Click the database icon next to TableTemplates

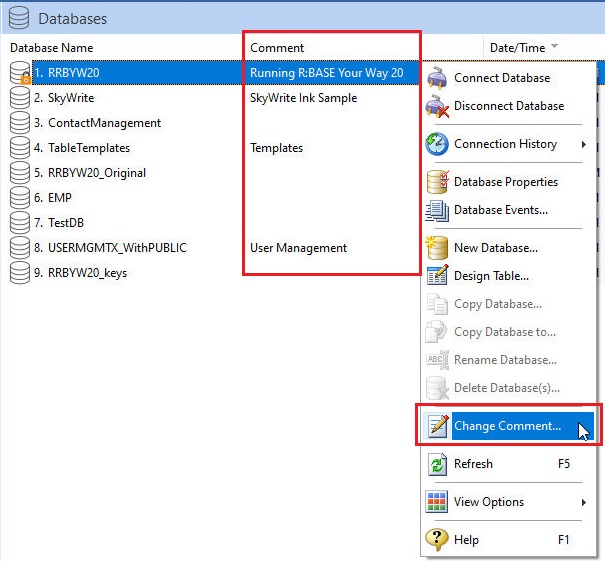coord(20,148)
